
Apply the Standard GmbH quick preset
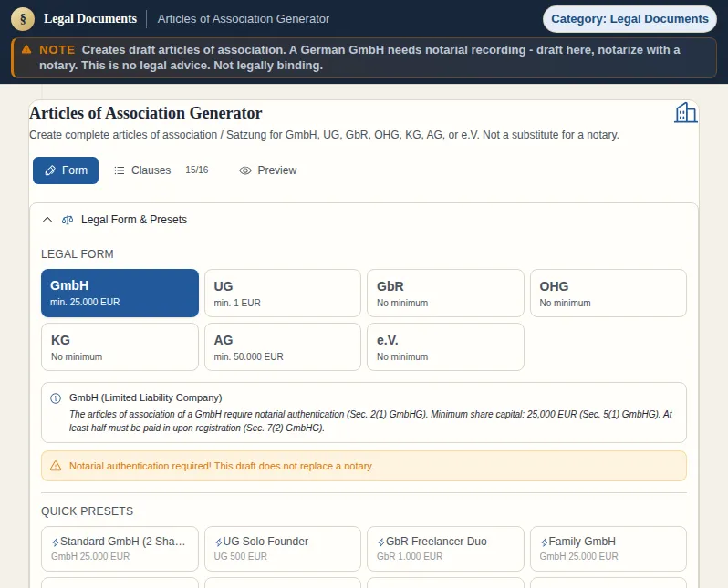[x=120, y=549]
